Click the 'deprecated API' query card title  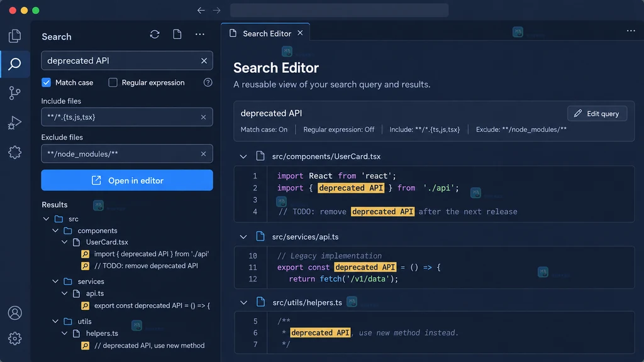pos(271,113)
